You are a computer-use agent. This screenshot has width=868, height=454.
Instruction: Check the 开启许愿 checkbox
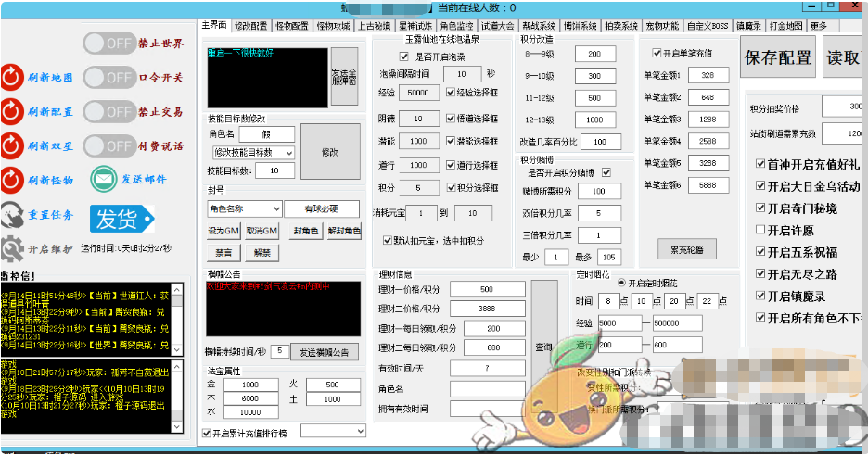760,229
